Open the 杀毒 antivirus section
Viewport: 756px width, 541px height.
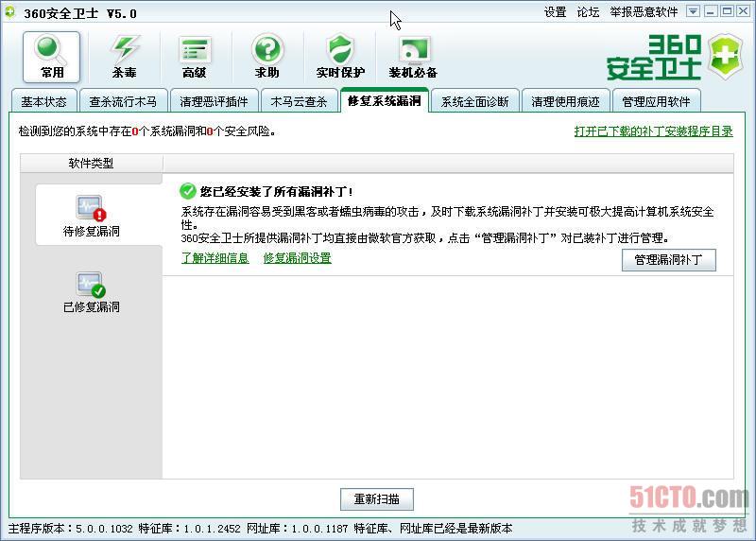(x=124, y=58)
